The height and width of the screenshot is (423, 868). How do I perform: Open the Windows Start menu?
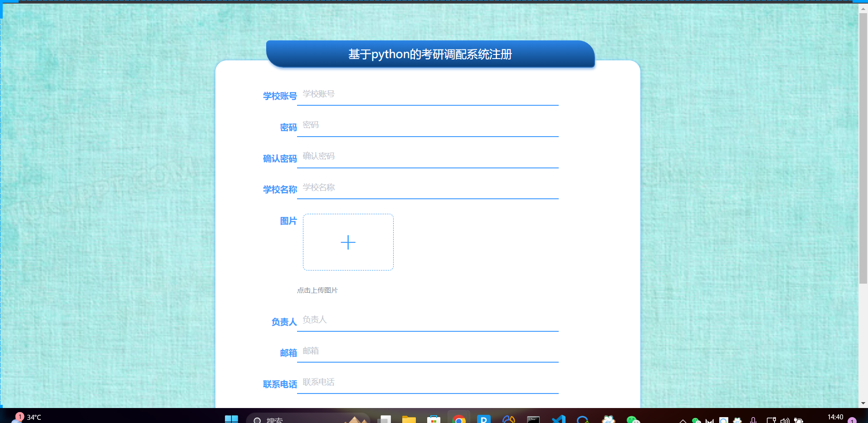231,418
